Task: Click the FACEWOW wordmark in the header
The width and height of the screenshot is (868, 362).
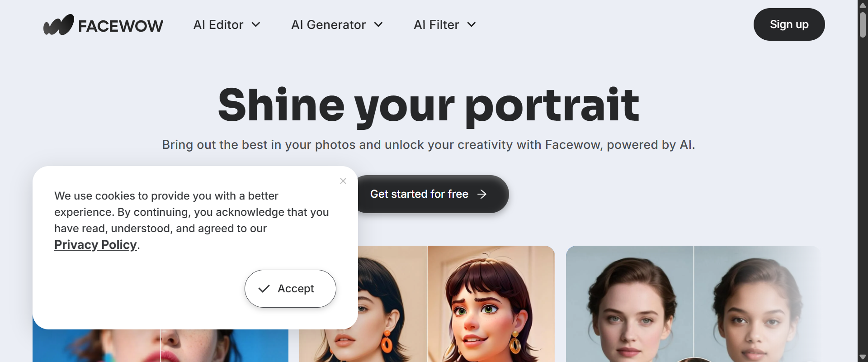Action: tap(121, 25)
